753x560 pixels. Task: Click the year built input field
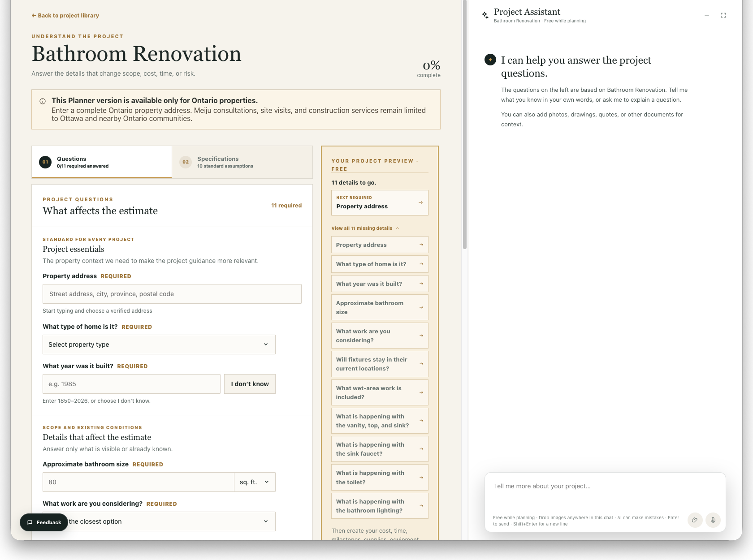click(131, 384)
